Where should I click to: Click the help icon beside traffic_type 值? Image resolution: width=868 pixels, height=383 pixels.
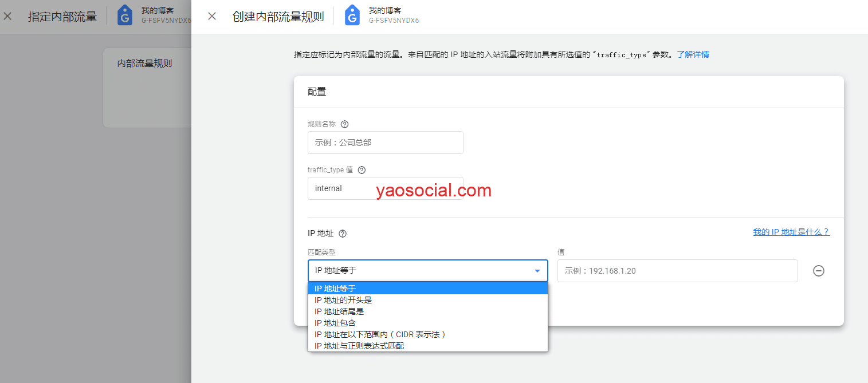point(362,170)
